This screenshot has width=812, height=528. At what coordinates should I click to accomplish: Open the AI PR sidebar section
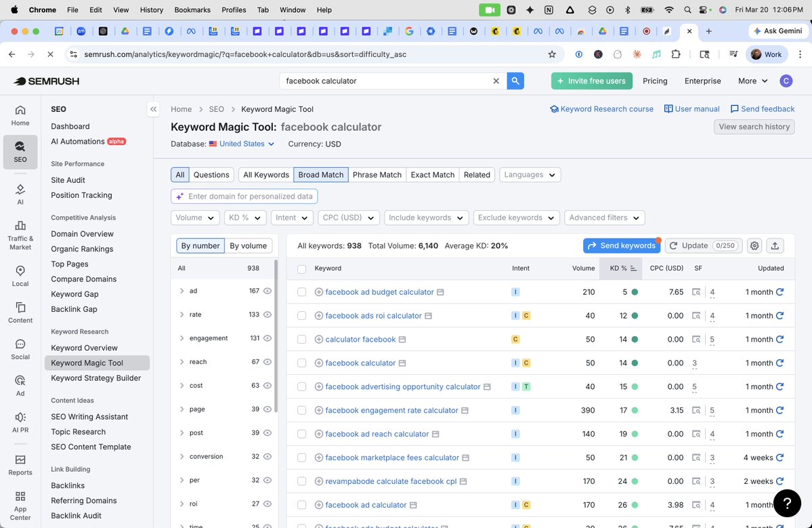click(x=20, y=423)
